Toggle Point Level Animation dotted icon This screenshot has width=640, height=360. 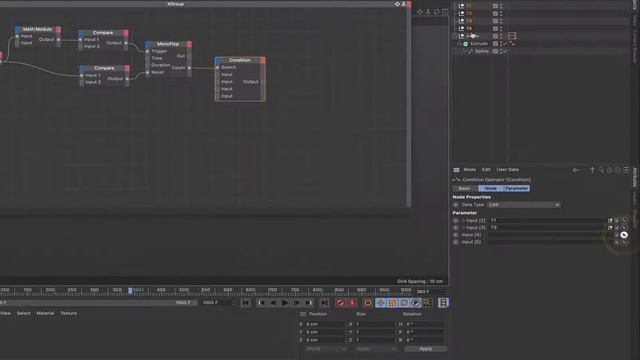pos(427,303)
